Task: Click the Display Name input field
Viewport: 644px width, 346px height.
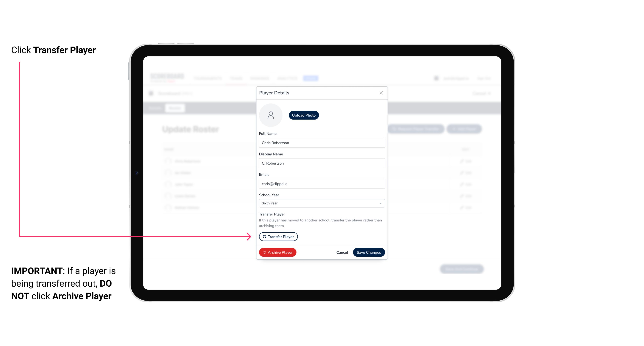Action: coord(321,163)
